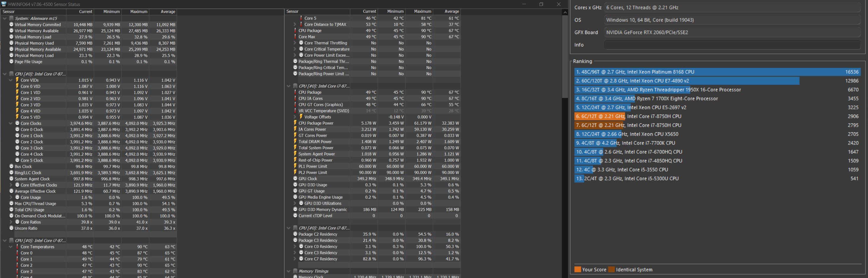The image size is (868, 278).
Task: Collapse the Core Clocks tree node
Action: [x=10, y=123]
